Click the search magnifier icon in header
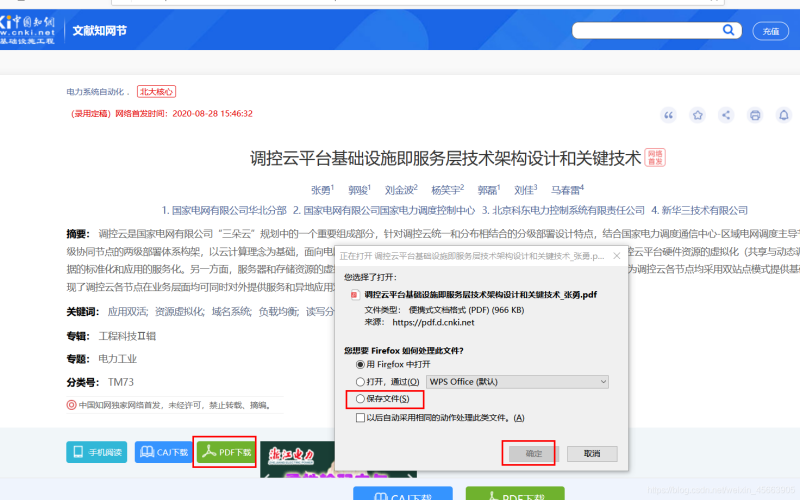This screenshot has height=500, width=800. (x=728, y=30)
